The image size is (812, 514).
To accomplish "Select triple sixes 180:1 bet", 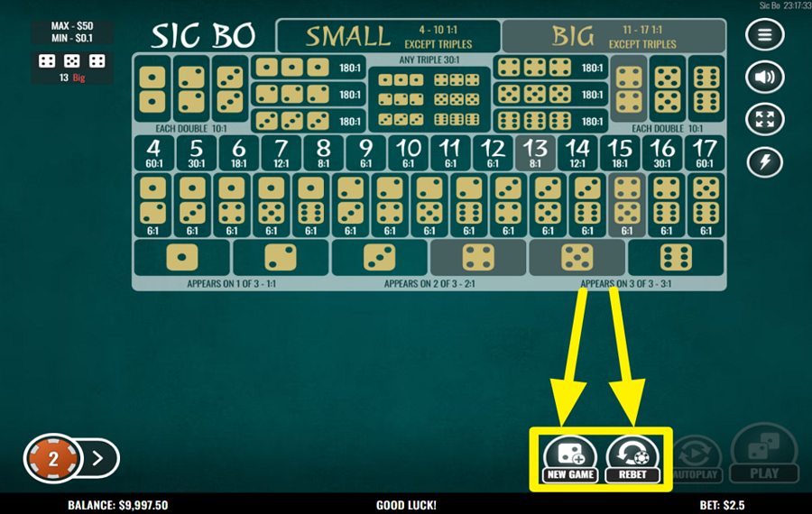I will [550, 121].
